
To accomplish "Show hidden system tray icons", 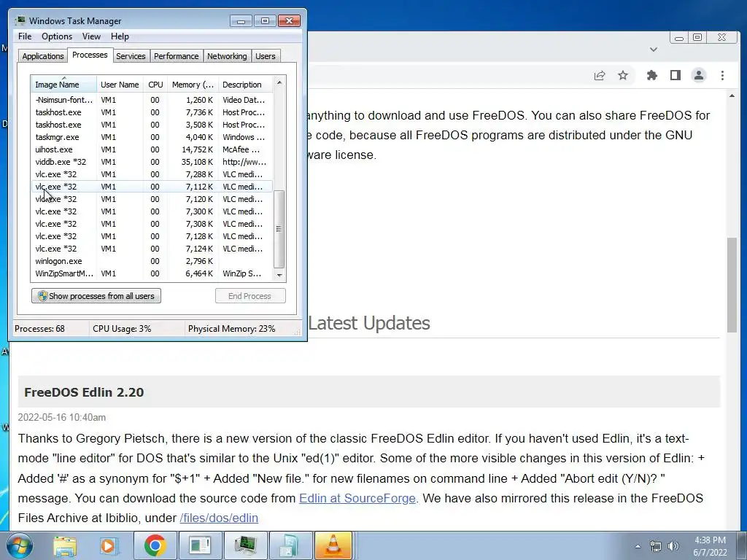I will click(638, 546).
